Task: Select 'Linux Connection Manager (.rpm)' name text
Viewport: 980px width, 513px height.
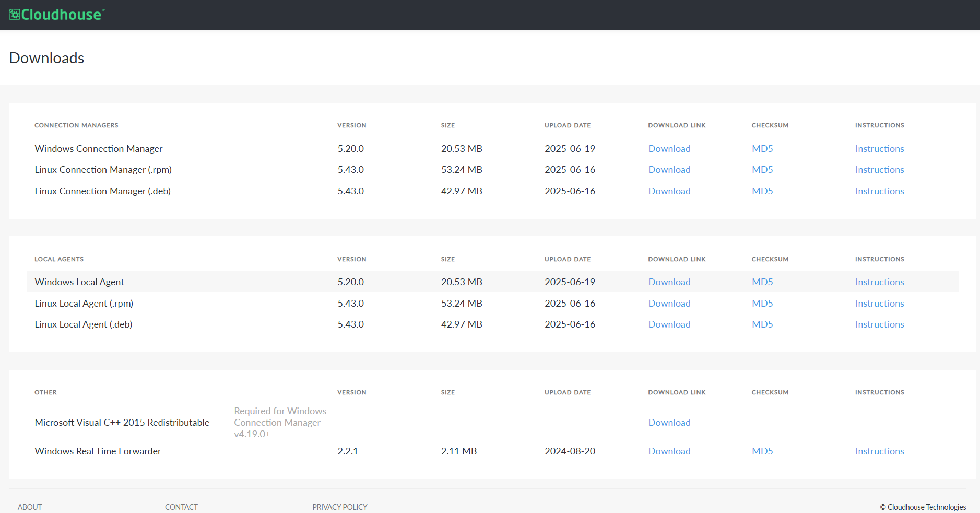Action: pyautogui.click(x=103, y=170)
